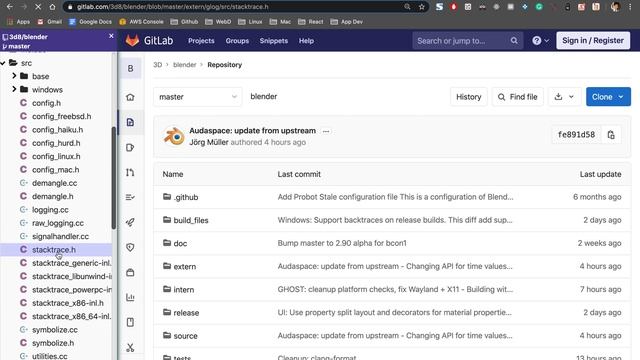
Task: Open the Blender commit author avatar
Action: point(174,136)
